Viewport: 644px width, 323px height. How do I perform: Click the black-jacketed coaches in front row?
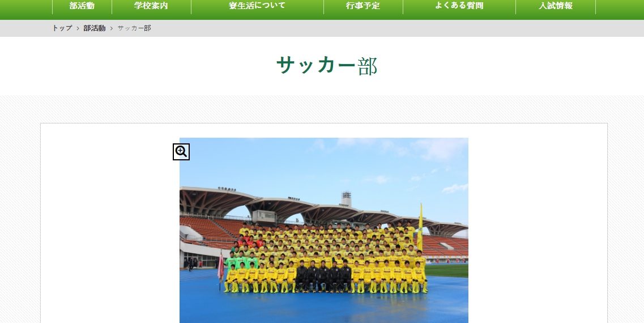pyautogui.click(x=324, y=276)
